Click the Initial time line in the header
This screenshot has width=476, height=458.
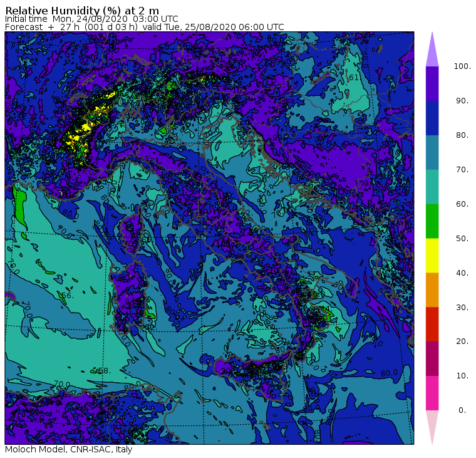91,19
